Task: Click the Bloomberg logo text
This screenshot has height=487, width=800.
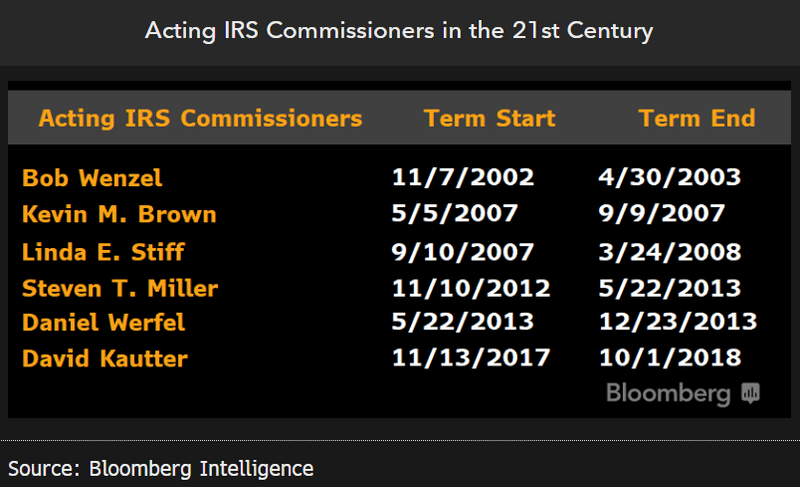Action: [668, 393]
